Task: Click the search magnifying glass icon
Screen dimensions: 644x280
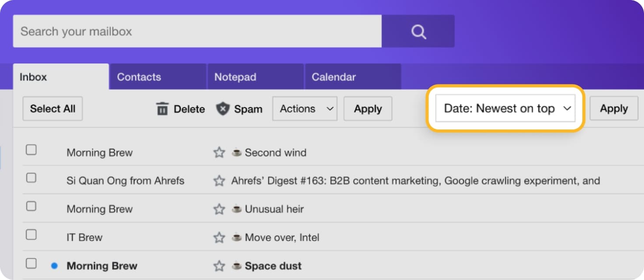Action: click(x=418, y=31)
